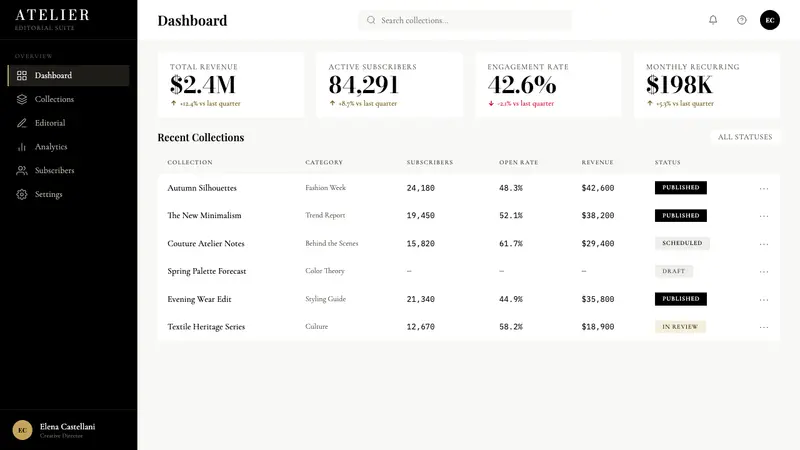Viewport: 800px width, 450px height.
Task: Focus the Search collections input field
Action: coord(465,20)
